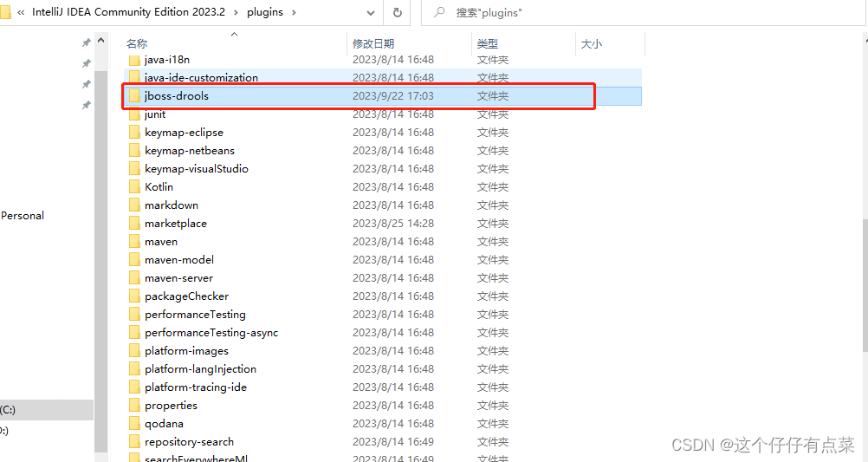The image size is (868, 462).
Task: Expand the chevron after plugins breadcrumb
Action: 294,12
